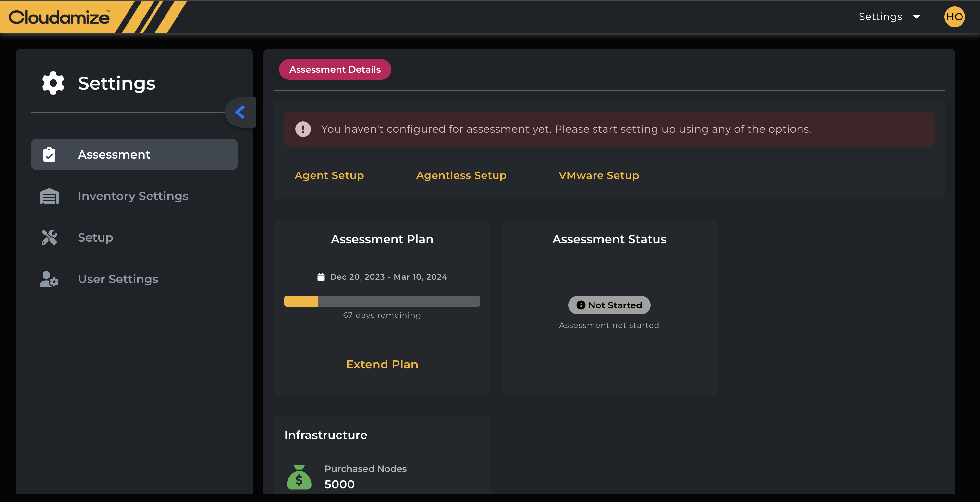The image size is (980, 502).
Task: Open Agent Setup link
Action: pyautogui.click(x=329, y=175)
